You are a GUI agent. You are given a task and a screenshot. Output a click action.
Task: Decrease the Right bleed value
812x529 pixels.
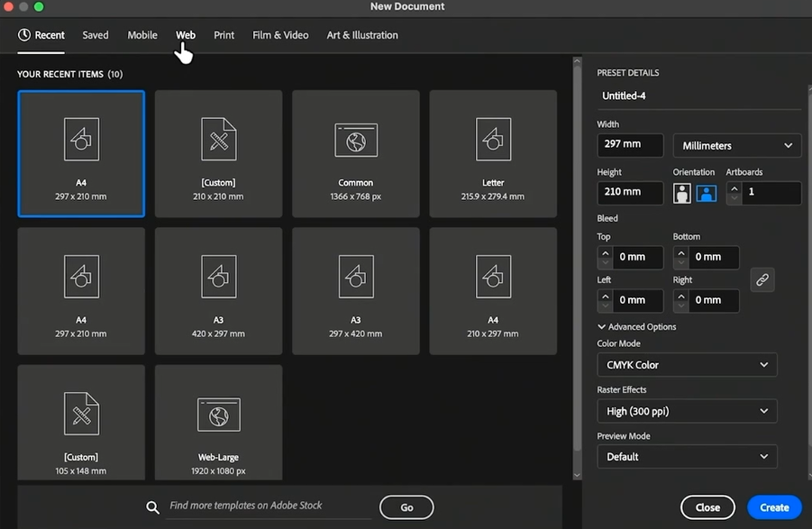[681, 306]
